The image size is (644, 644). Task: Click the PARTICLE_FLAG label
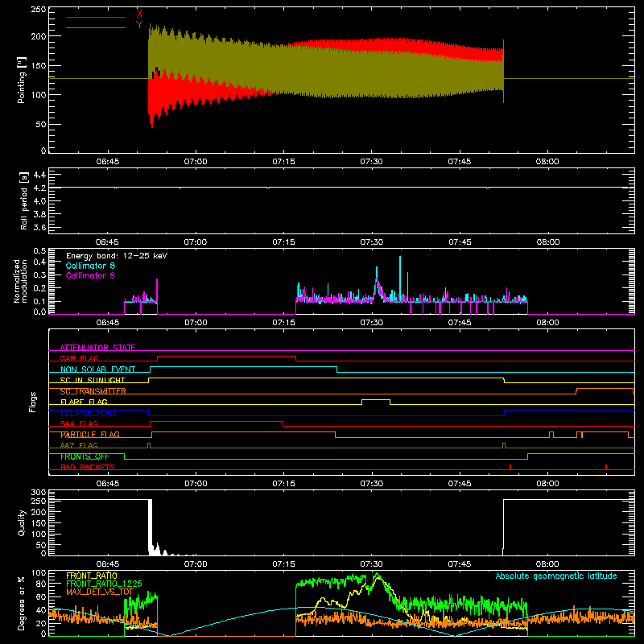click(x=90, y=435)
